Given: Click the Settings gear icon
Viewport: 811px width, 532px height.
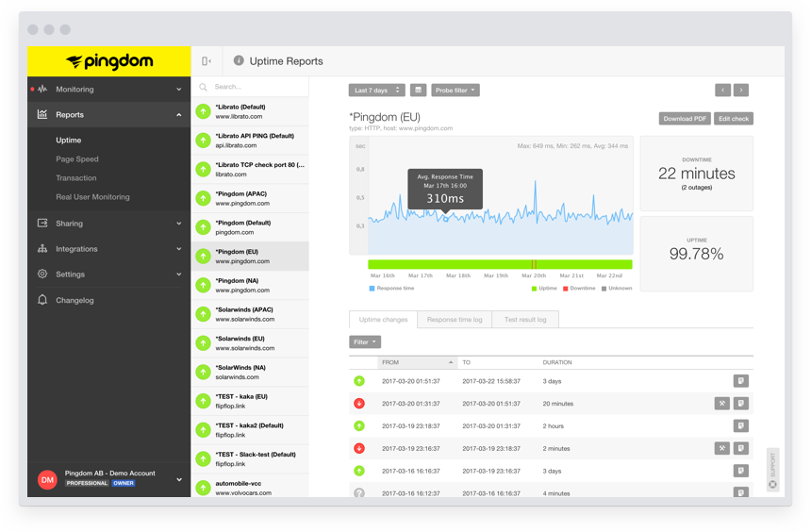Looking at the screenshot, I should click(x=42, y=274).
